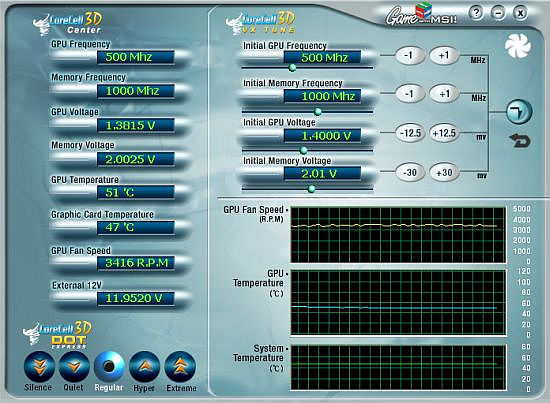Viewport: 550px width, 403px height.
Task: Click the Initial Memory Voltage slider knob
Action: 311,189
